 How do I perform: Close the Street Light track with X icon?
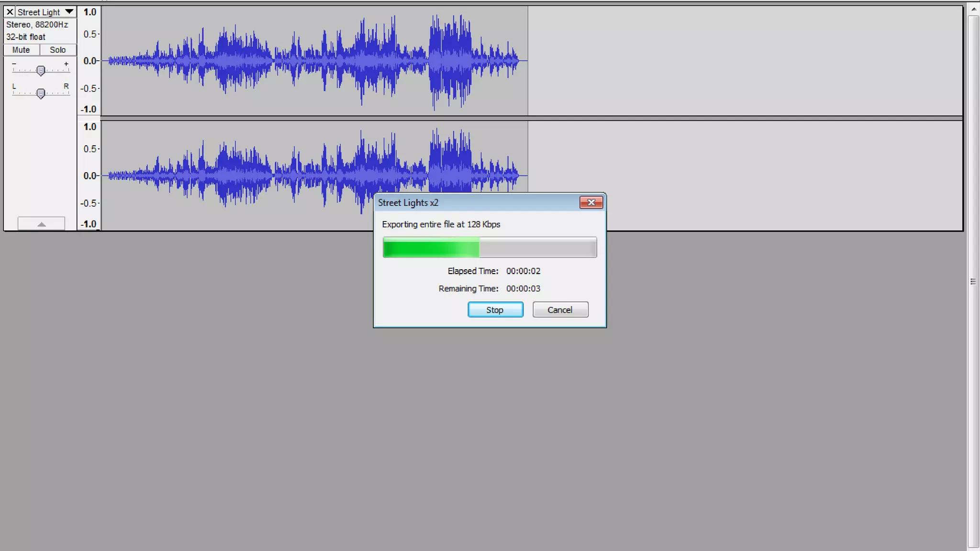(10, 12)
